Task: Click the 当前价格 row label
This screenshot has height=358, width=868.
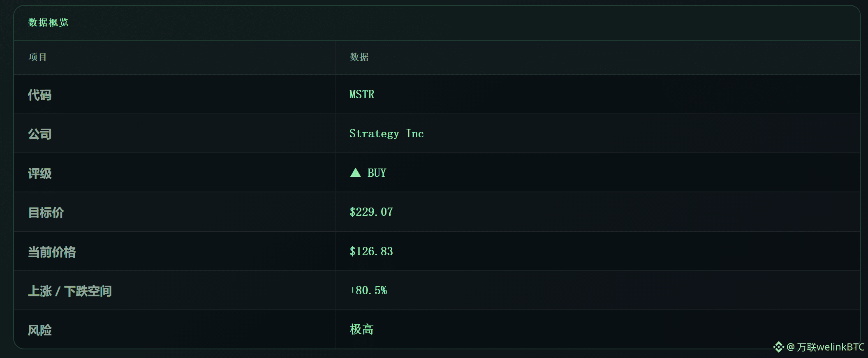Action: click(x=52, y=252)
